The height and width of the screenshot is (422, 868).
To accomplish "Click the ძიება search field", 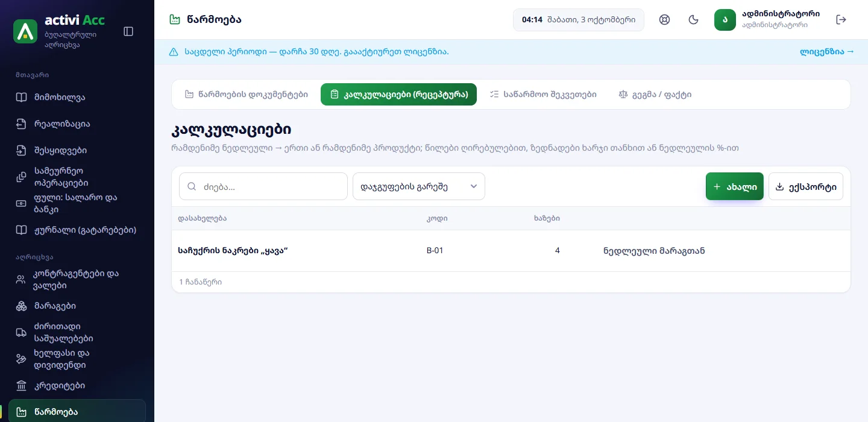I will (263, 187).
